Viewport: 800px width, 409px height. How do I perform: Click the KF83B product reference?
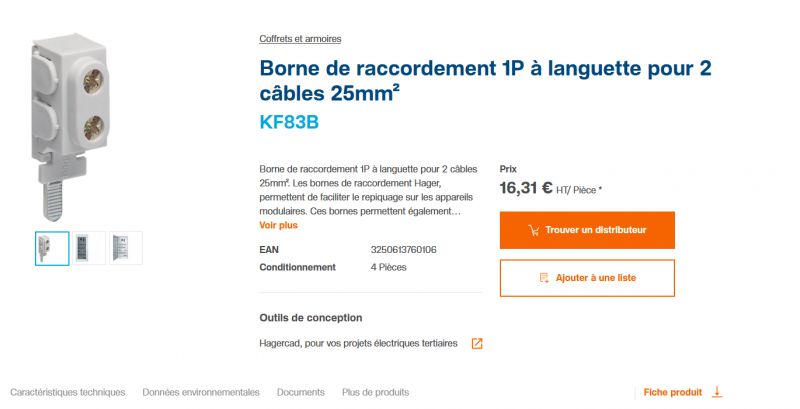tap(289, 124)
